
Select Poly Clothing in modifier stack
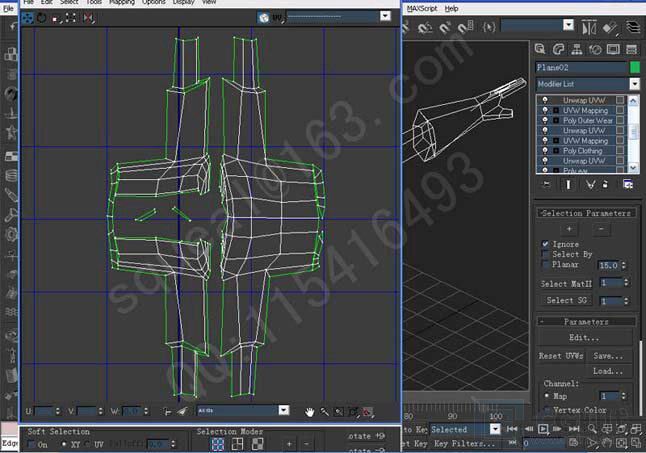click(x=582, y=151)
